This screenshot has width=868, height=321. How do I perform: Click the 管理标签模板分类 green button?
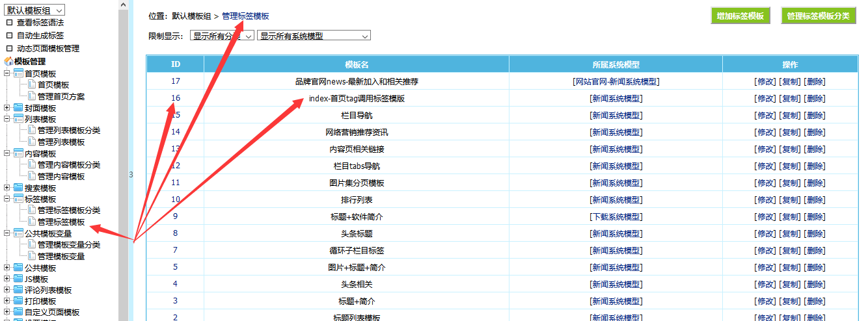[818, 16]
